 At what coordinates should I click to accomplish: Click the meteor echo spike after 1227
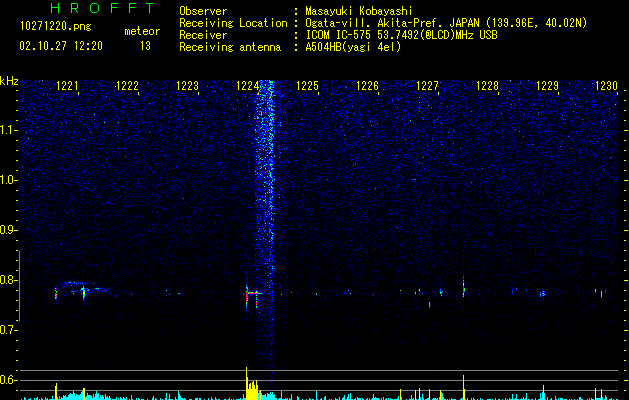tap(463, 286)
